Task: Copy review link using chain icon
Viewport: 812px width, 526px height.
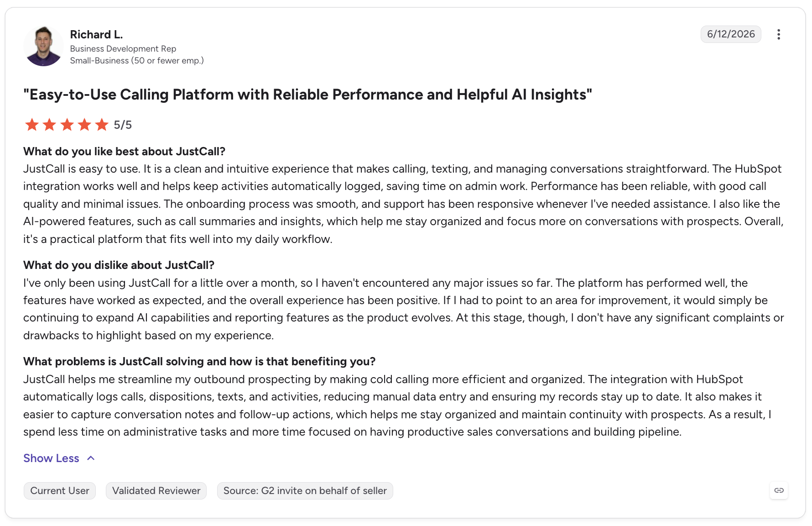Action: tap(779, 490)
